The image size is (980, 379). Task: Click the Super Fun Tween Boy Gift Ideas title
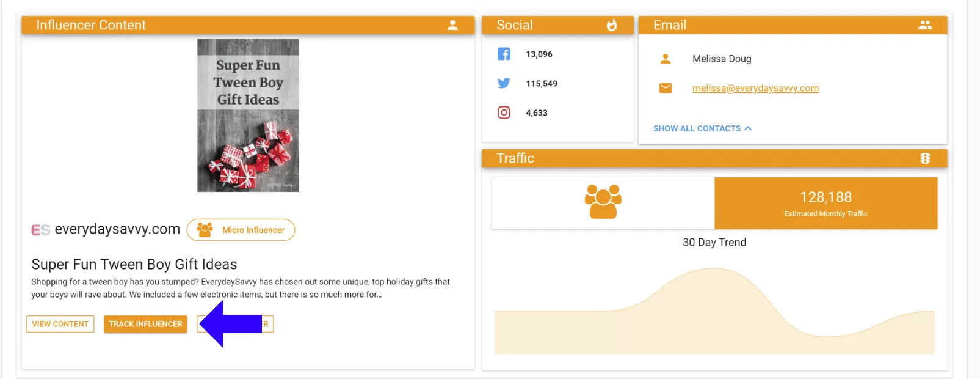tap(134, 264)
